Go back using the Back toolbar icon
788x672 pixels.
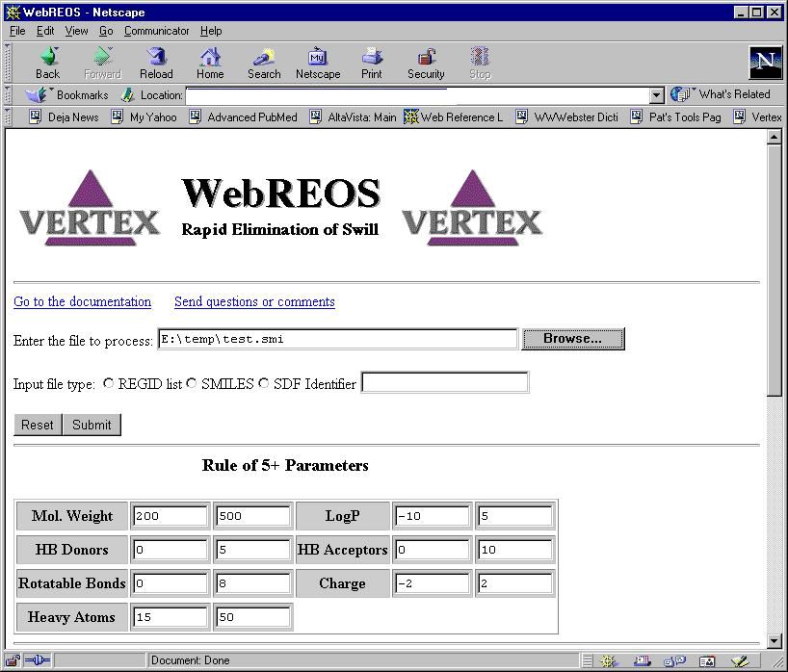tap(48, 63)
